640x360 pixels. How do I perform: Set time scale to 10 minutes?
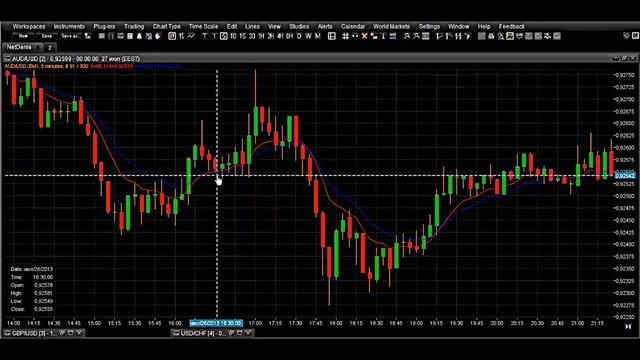pos(233,36)
